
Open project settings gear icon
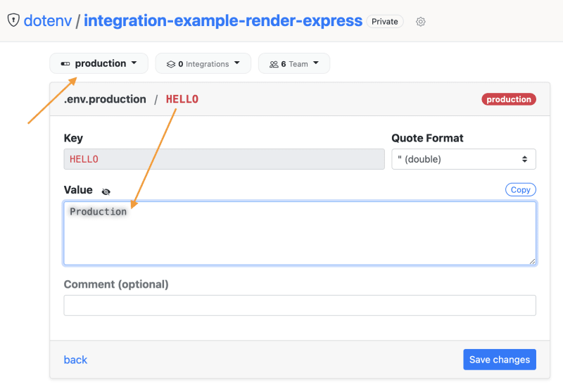coord(420,22)
